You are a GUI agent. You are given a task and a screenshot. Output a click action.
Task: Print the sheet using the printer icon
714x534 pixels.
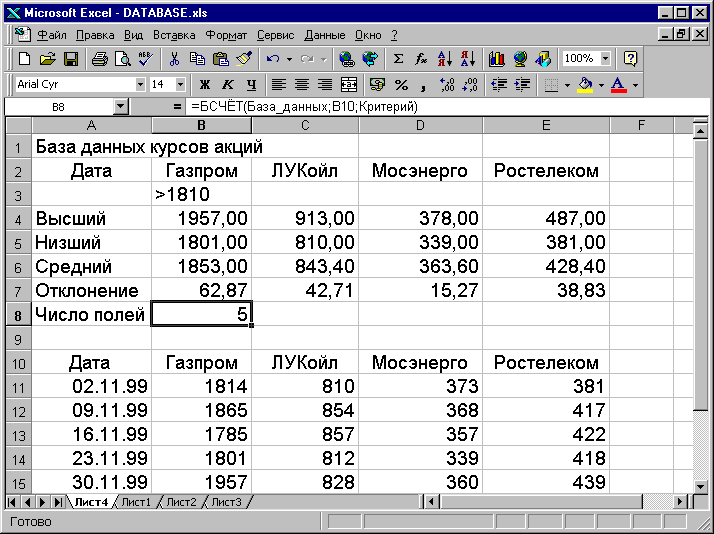point(99,59)
